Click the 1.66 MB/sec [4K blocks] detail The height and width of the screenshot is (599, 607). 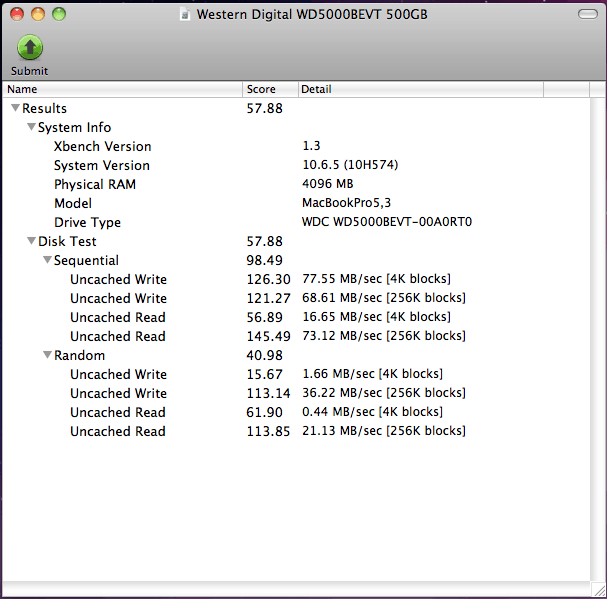tap(372, 374)
